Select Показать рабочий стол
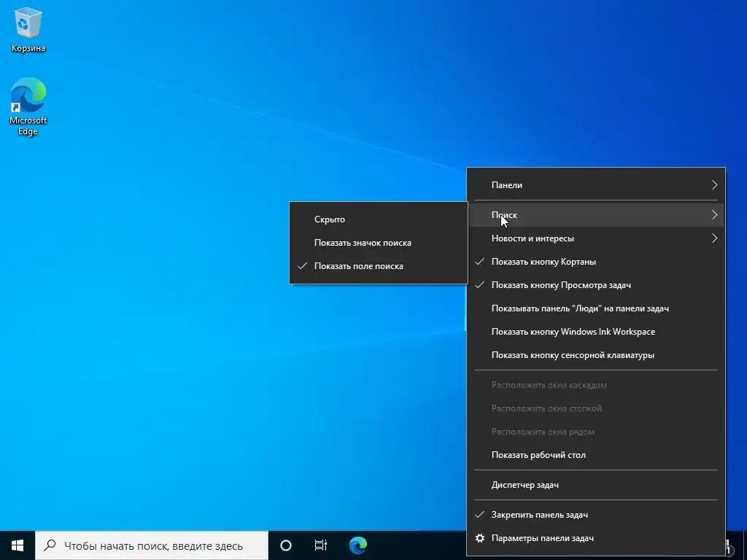This screenshot has width=747, height=560. pos(596,455)
